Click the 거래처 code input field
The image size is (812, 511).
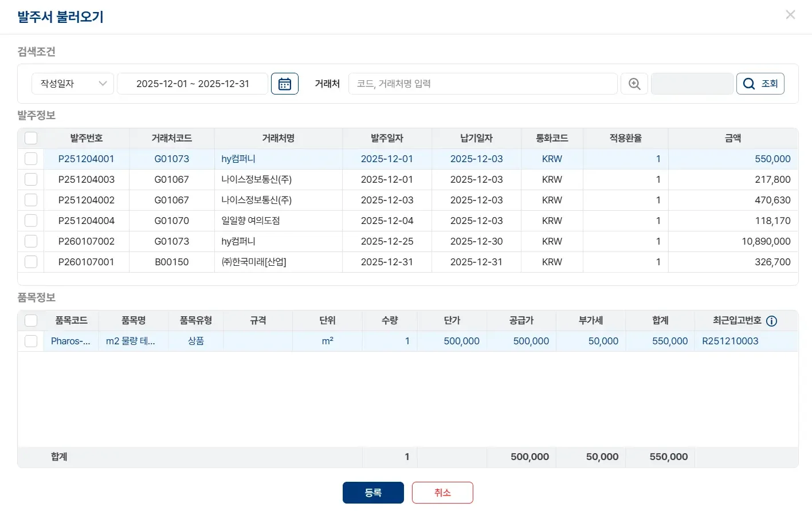coord(481,83)
